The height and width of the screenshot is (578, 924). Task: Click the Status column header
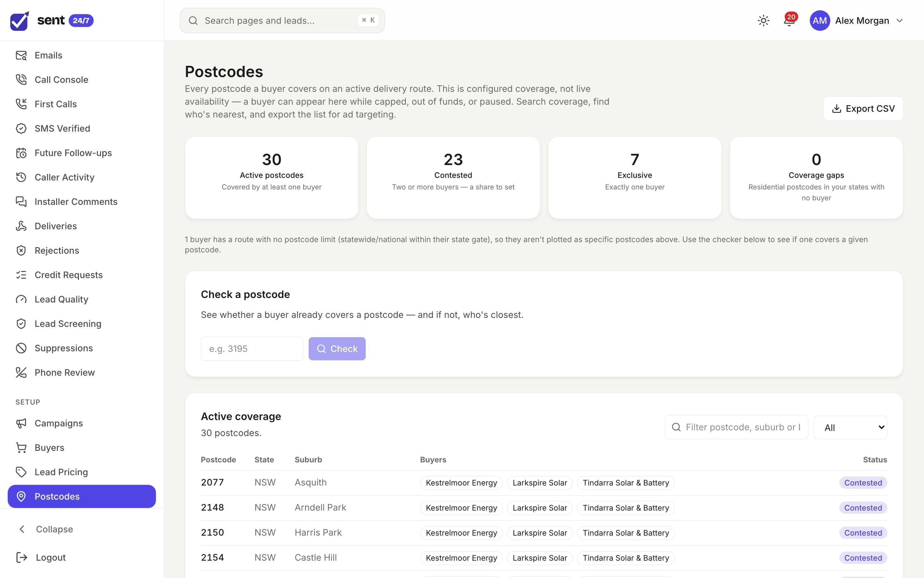tap(875, 460)
